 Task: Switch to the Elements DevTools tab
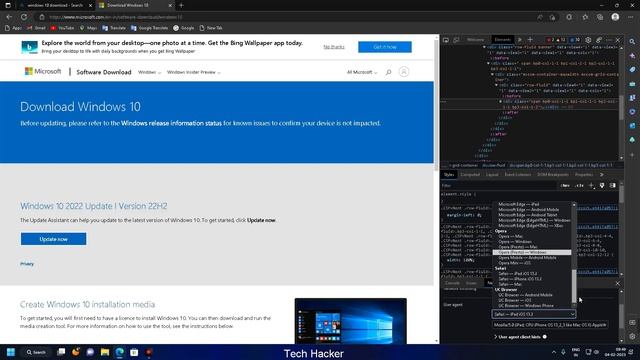(502, 40)
